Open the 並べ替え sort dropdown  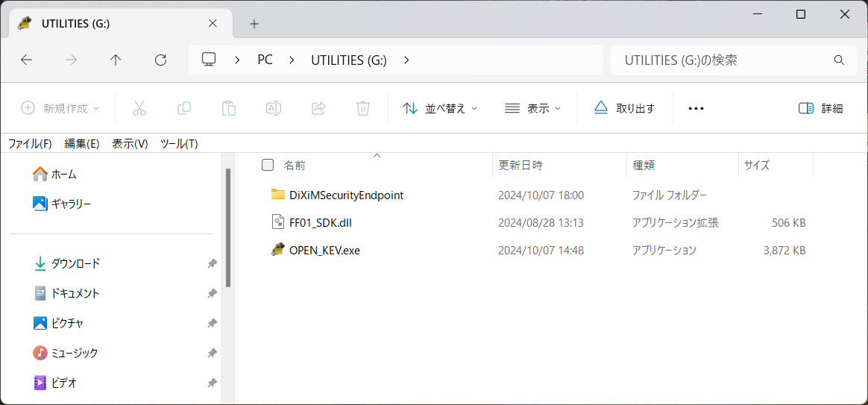click(x=439, y=109)
